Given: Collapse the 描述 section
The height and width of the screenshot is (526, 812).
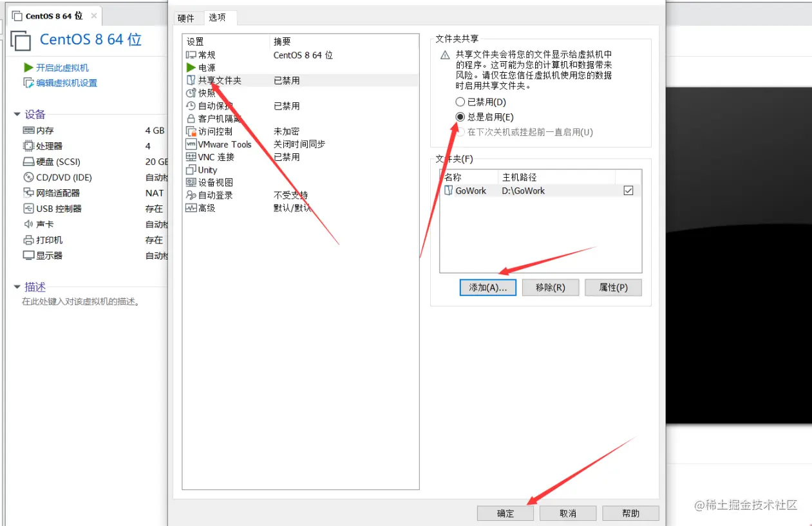Looking at the screenshot, I should pyautogui.click(x=17, y=287).
